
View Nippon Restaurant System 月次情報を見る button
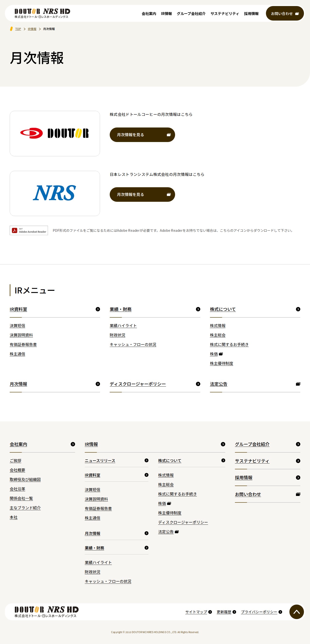click(142, 195)
